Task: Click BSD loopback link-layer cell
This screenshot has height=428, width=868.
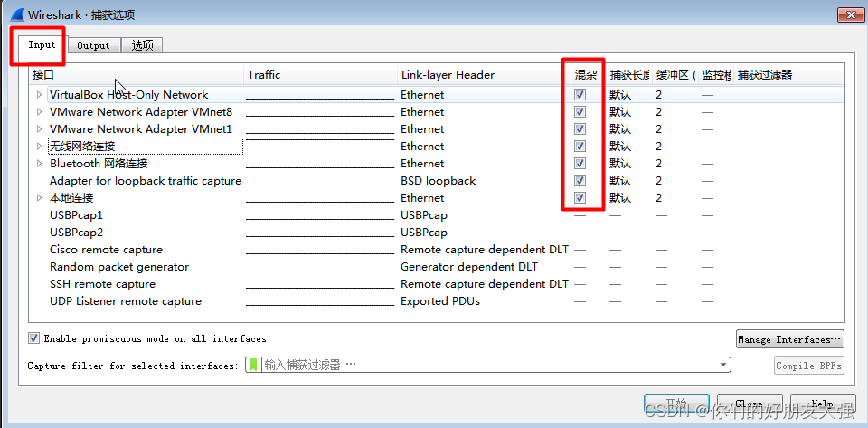Action: tap(438, 180)
